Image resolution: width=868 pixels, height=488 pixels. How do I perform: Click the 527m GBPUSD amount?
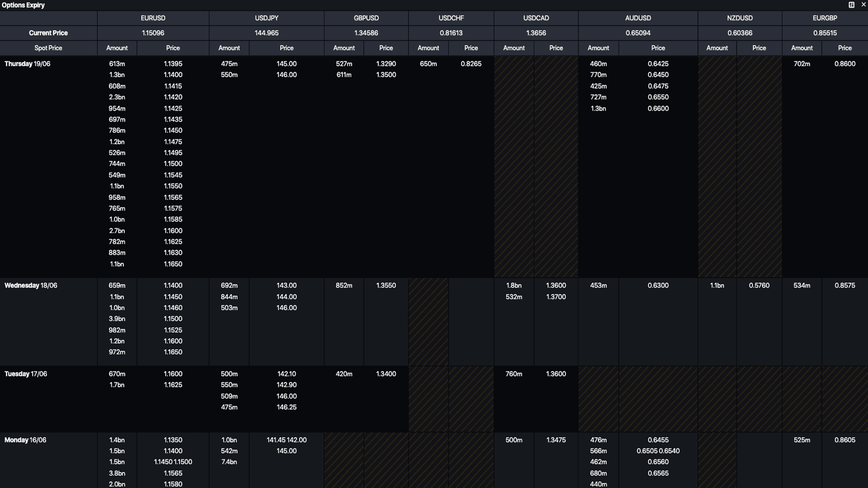344,64
